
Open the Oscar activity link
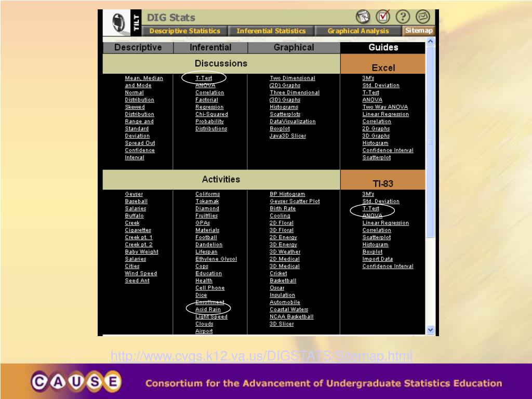(x=277, y=288)
